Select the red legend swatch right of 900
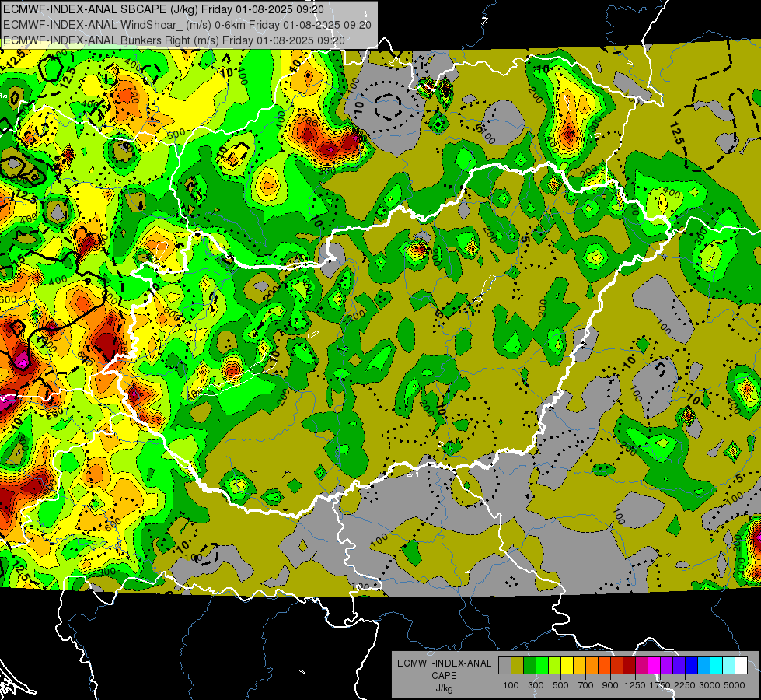Viewport: 761px width, 700px height. point(617,666)
